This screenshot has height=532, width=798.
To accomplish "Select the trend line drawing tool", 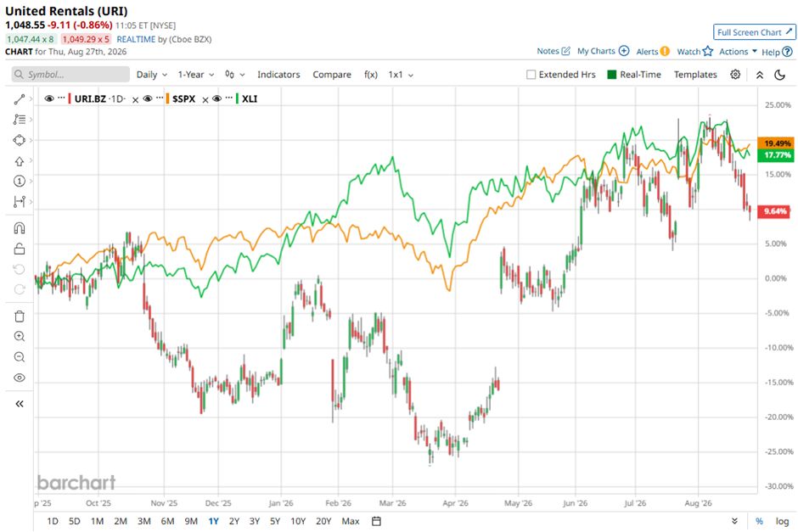I will click(20, 99).
